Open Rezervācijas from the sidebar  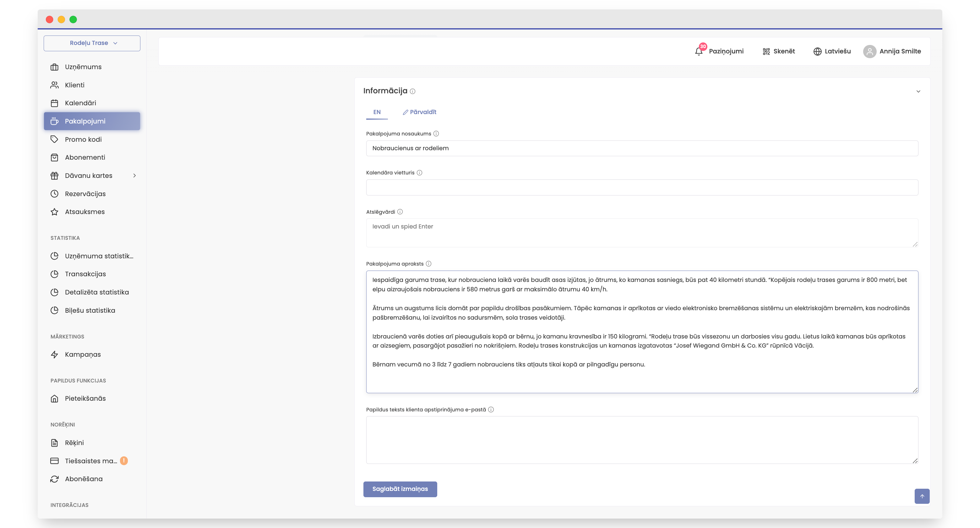tap(85, 194)
